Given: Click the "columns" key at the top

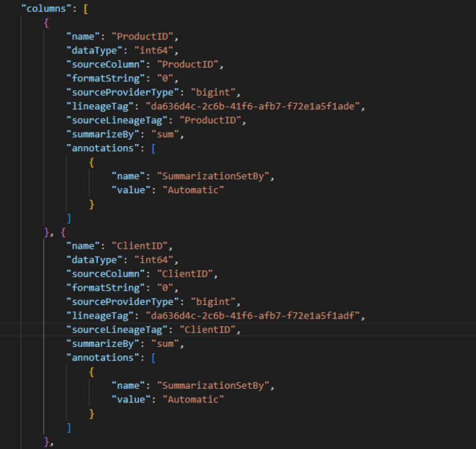Looking at the screenshot, I should pyautogui.click(x=44, y=9).
